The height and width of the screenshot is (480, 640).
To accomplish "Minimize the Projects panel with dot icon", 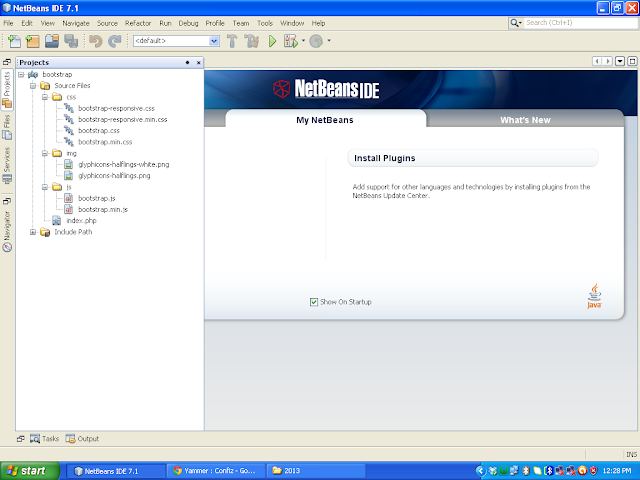I will (187, 62).
